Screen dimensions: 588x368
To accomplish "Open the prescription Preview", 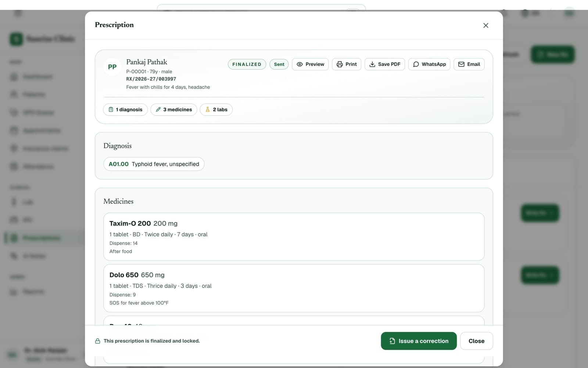I will tap(310, 64).
